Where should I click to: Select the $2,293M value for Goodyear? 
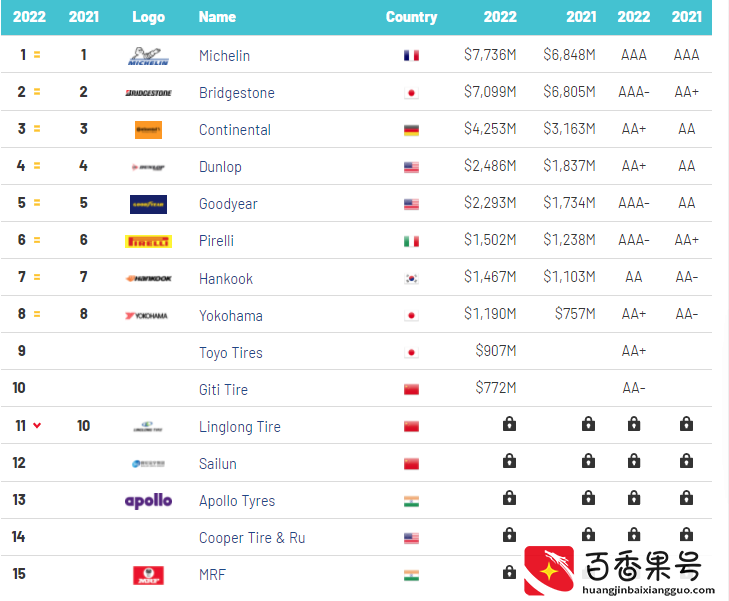point(490,203)
